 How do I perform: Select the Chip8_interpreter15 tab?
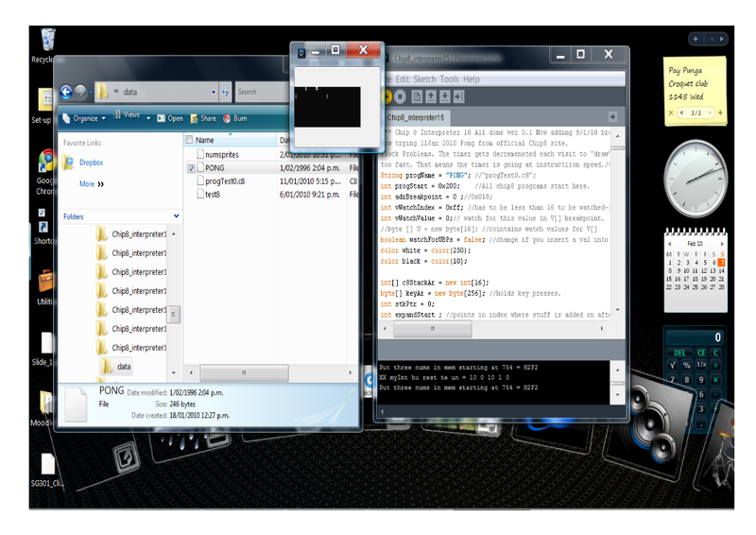click(x=416, y=117)
